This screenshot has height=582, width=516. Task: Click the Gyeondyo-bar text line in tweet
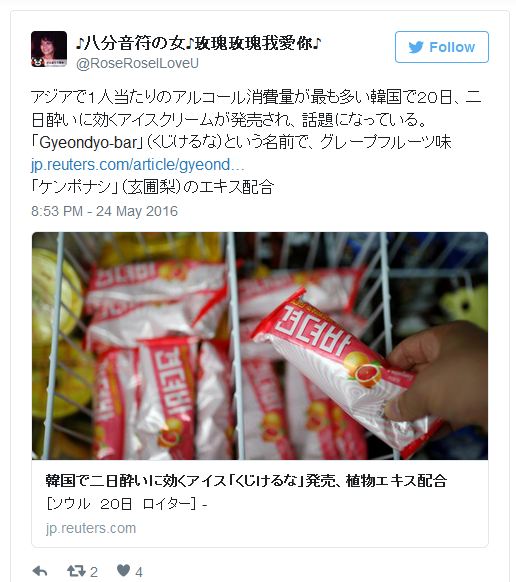point(241,142)
